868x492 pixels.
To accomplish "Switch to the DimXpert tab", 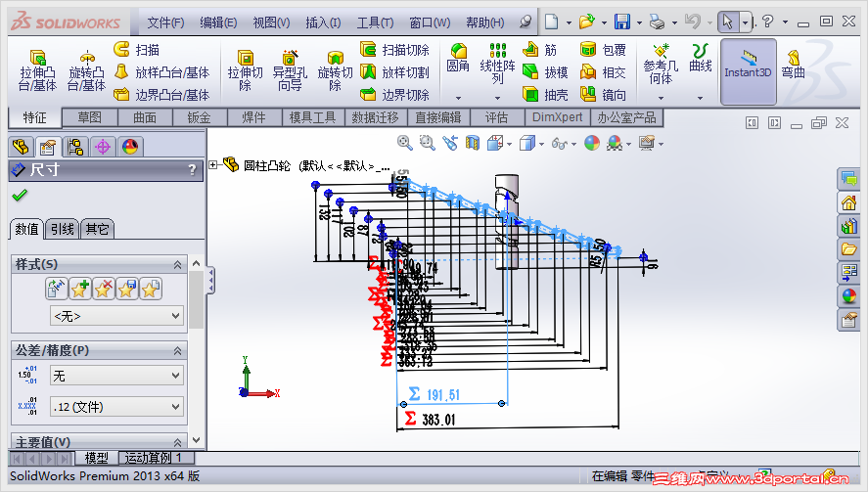I will click(x=557, y=117).
